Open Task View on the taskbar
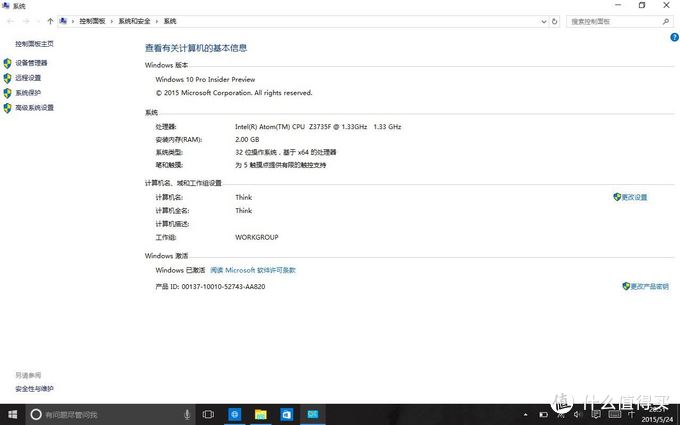This screenshot has width=680, height=425. pyautogui.click(x=208, y=415)
